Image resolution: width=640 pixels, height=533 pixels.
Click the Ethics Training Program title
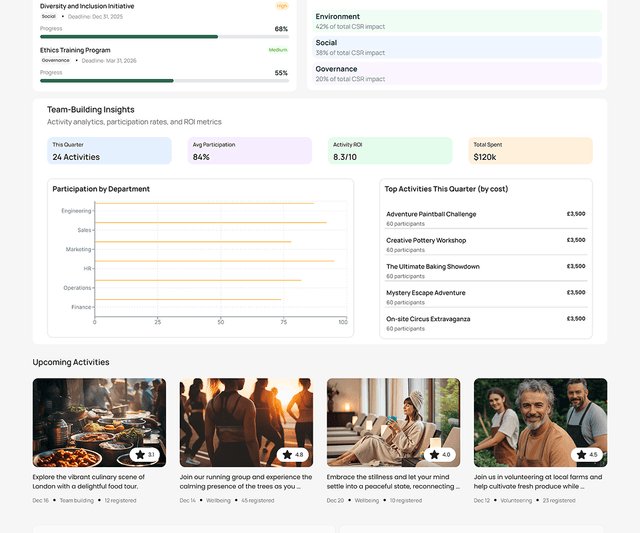click(x=75, y=50)
